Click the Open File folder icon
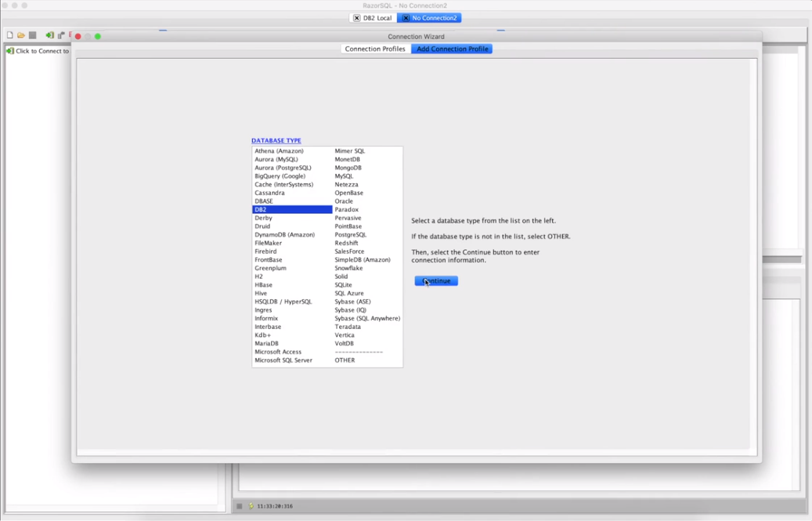 click(20, 35)
